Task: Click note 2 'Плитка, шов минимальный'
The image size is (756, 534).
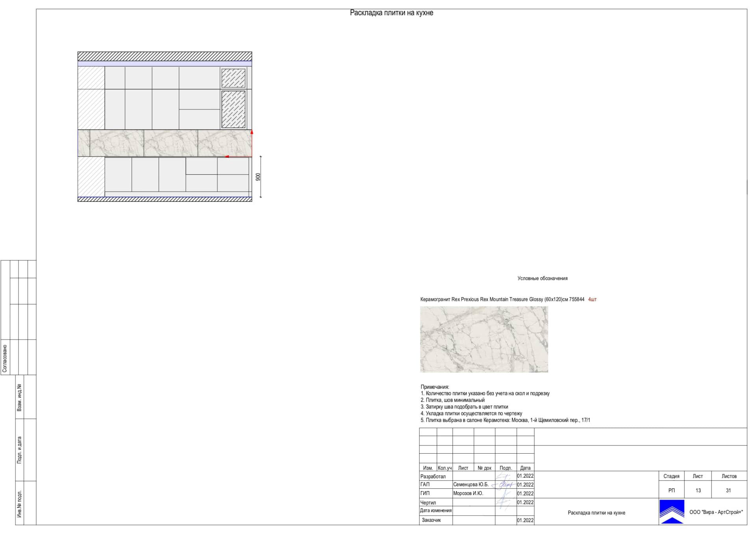Action: pyautogui.click(x=452, y=400)
